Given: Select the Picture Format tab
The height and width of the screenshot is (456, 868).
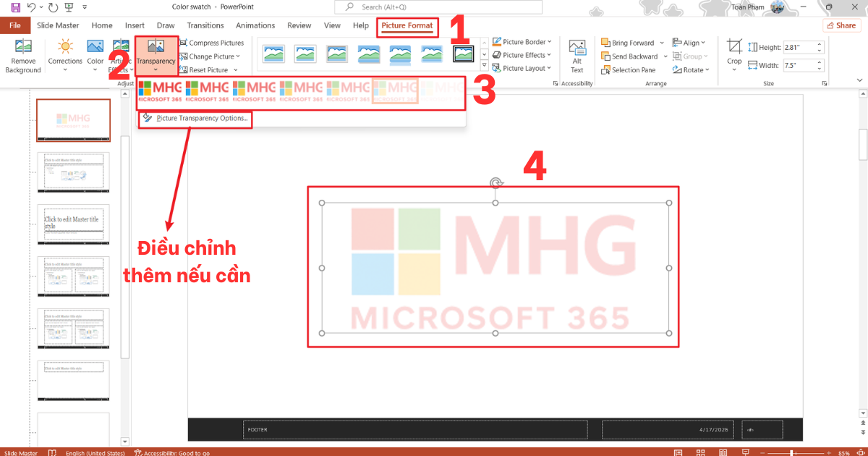Looking at the screenshot, I should [407, 25].
